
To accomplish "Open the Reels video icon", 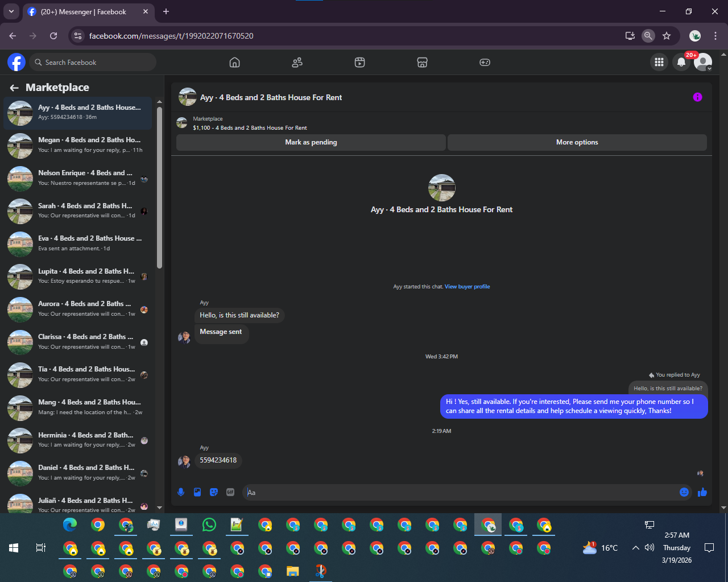I will (x=359, y=63).
